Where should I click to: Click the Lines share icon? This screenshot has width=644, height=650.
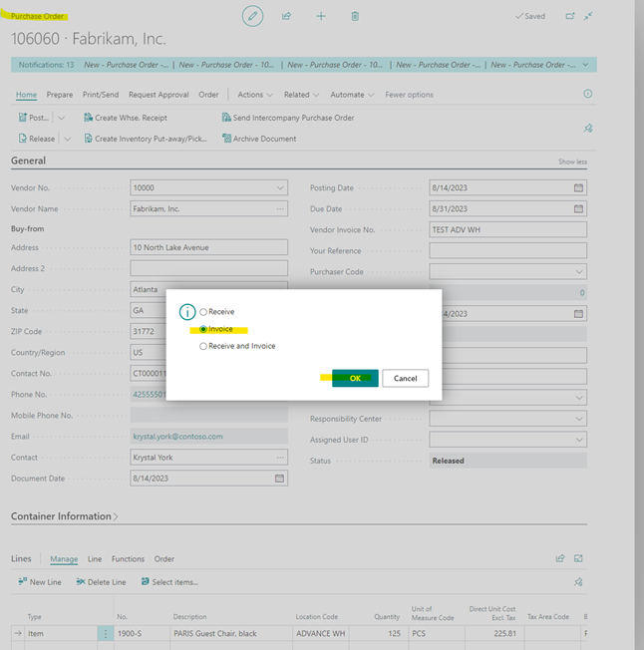pyautogui.click(x=560, y=558)
